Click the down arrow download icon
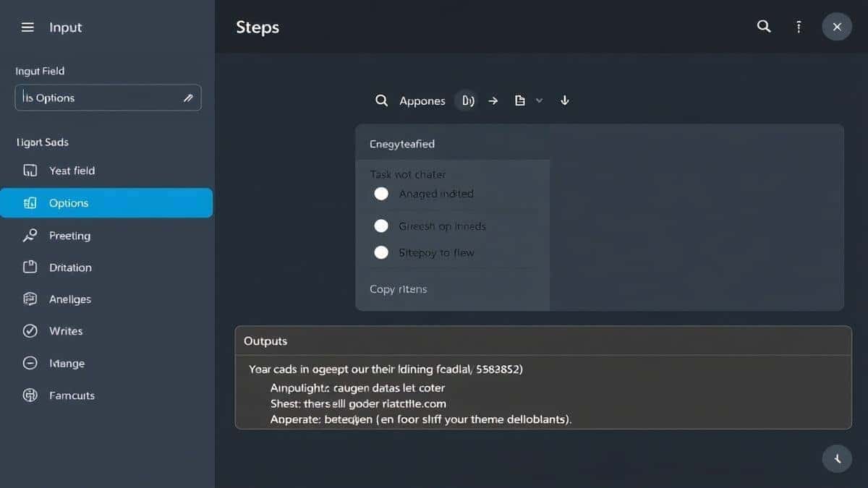Image resolution: width=868 pixels, height=488 pixels. pyautogui.click(x=565, y=100)
